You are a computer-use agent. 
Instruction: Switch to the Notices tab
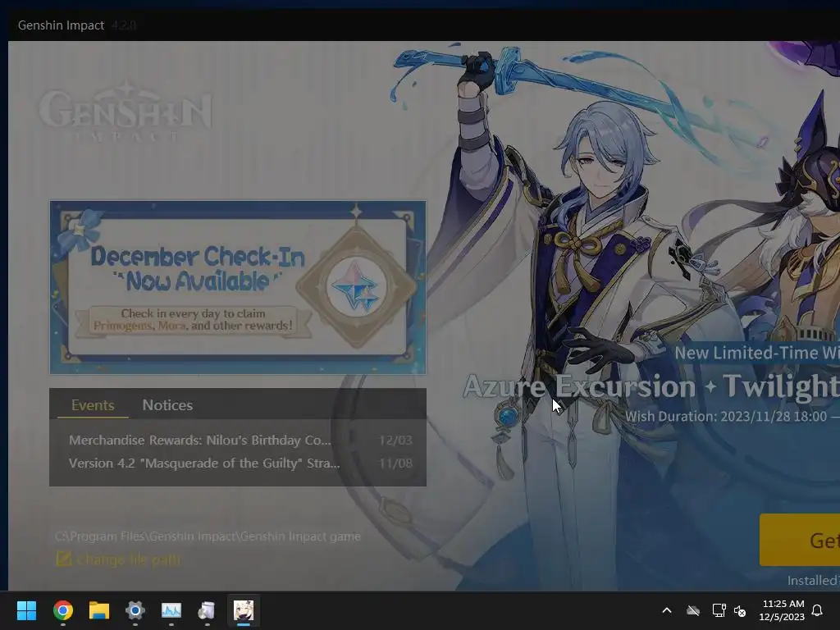pos(167,405)
